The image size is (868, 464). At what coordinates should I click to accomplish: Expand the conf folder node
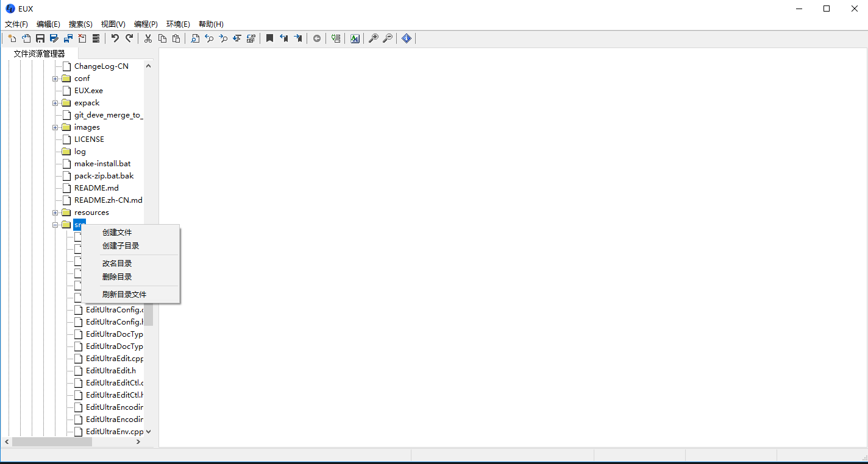coord(55,79)
